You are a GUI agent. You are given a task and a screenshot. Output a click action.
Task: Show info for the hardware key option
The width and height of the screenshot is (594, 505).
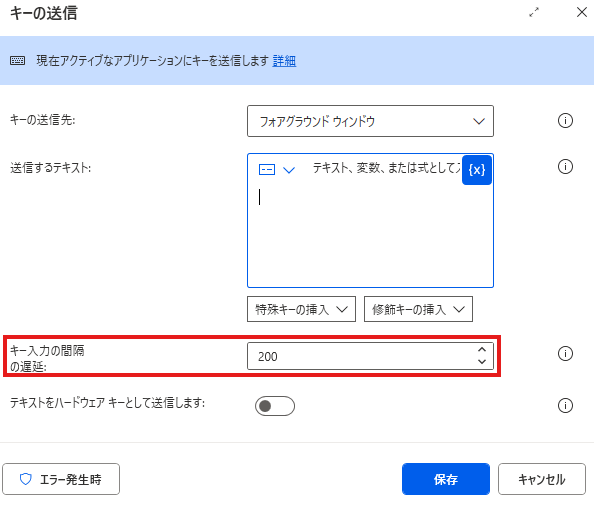coord(565,405)
